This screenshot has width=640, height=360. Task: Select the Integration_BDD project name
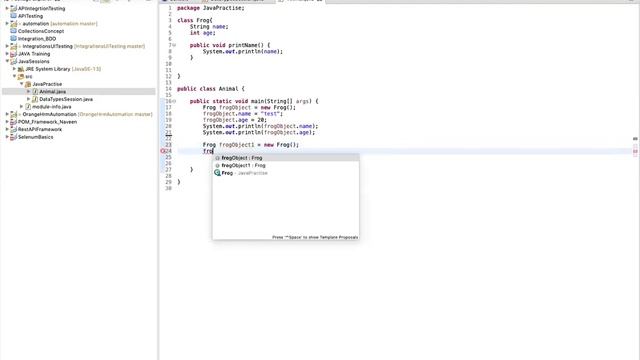[37, 39]
